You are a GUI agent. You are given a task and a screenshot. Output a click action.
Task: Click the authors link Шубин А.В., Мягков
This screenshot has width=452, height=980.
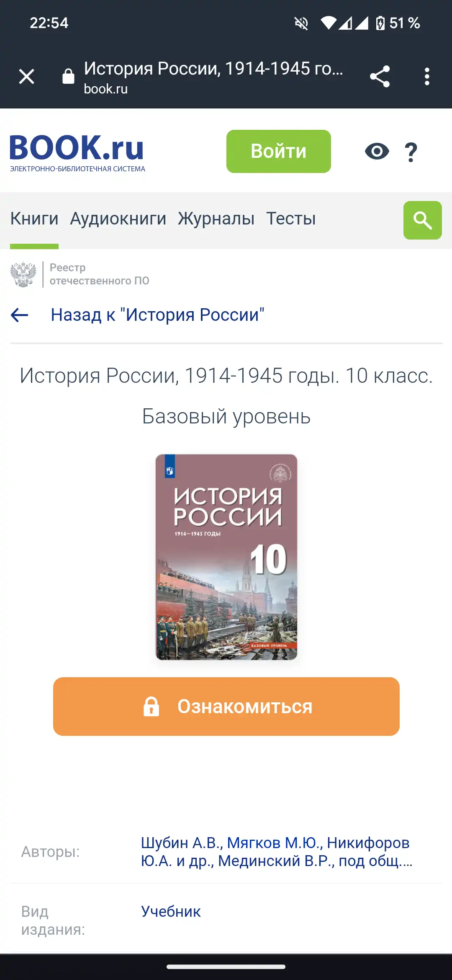[x=276, y=851]
